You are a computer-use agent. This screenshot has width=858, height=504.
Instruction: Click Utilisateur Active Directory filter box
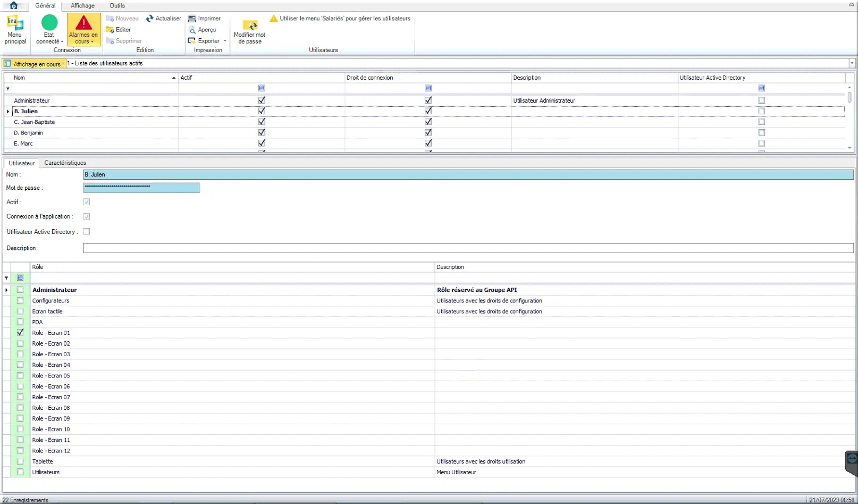click(x=761, y=88)
